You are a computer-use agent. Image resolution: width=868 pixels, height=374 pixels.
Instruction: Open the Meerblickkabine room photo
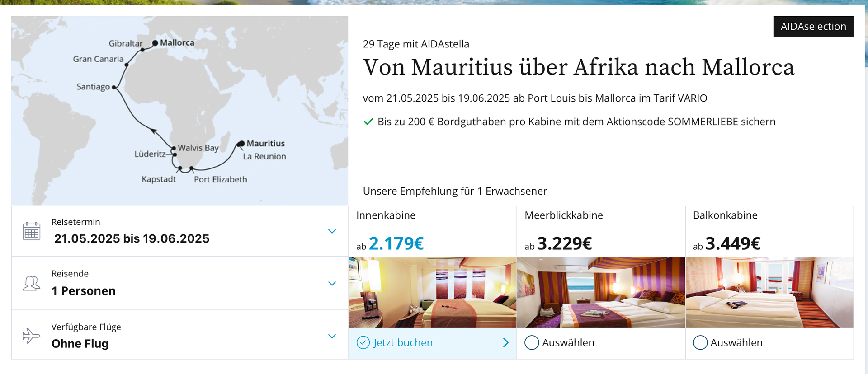click(601, 292)
